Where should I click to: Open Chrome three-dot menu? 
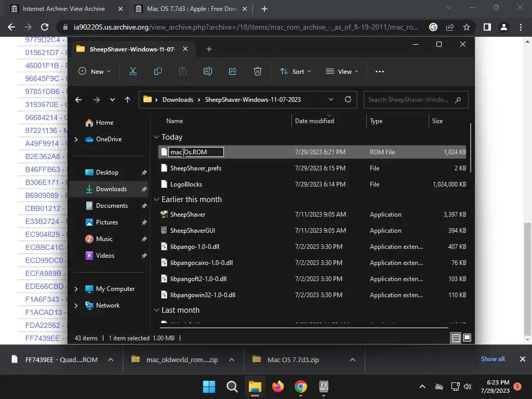(521, 27)
